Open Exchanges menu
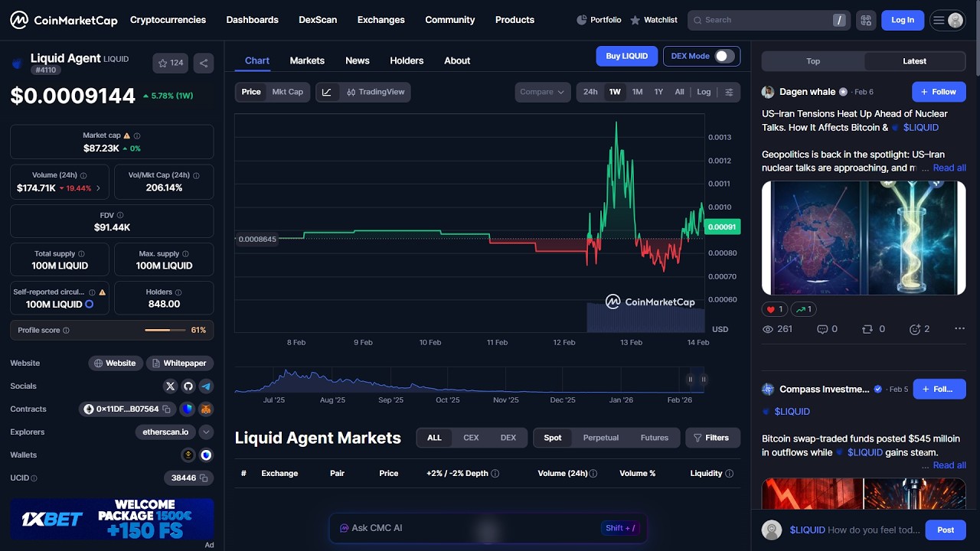980x551 pixels. [x=381, y=20]
